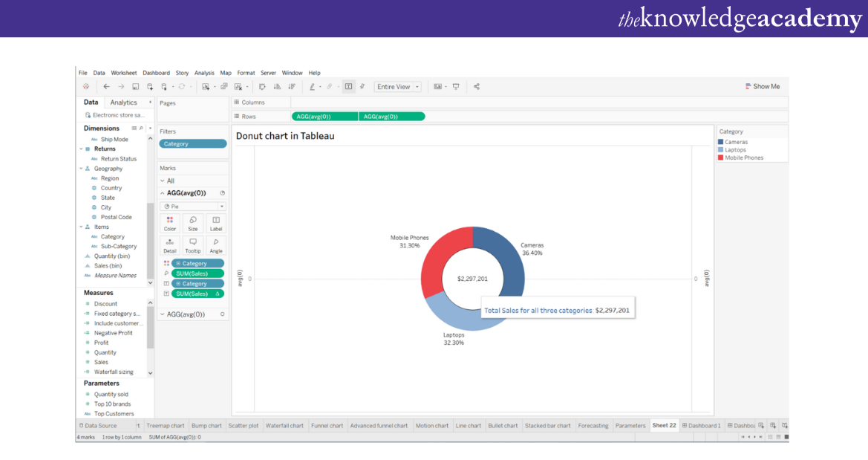868x460 pixels.
Task: Click the swap rows and columns icon
Action: click(262, 87)
